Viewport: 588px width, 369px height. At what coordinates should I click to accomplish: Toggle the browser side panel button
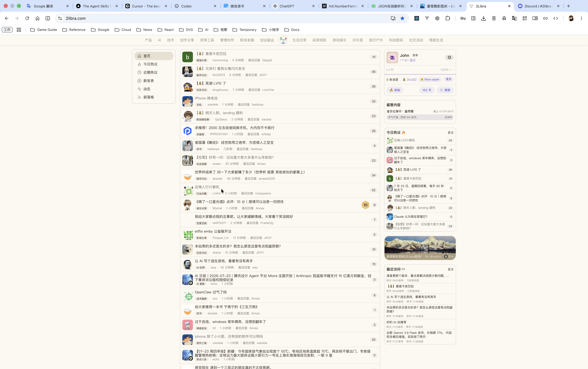tap(48, 18)
